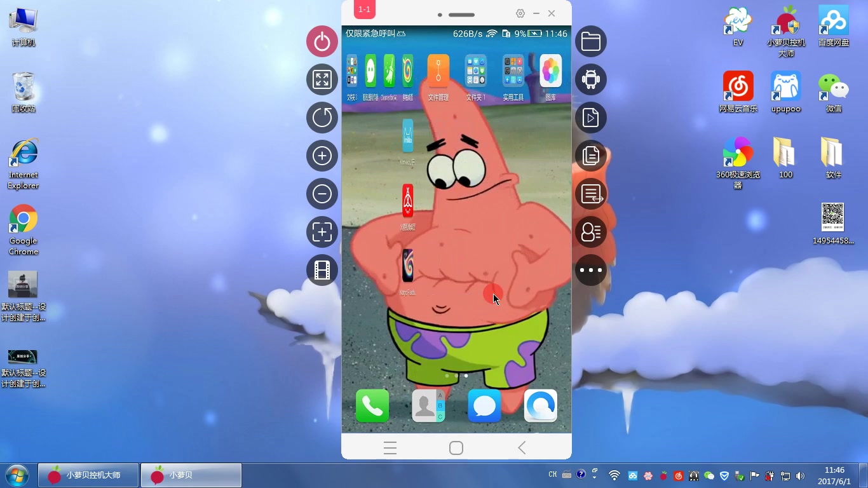868x488 pixels.
Task: Open the EV desktop shortcut
Action: [738, 27]
